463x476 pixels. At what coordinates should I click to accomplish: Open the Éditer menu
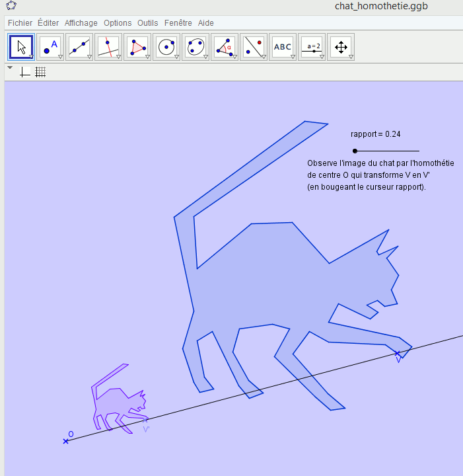pyautogui.click(x=48, y=23)
